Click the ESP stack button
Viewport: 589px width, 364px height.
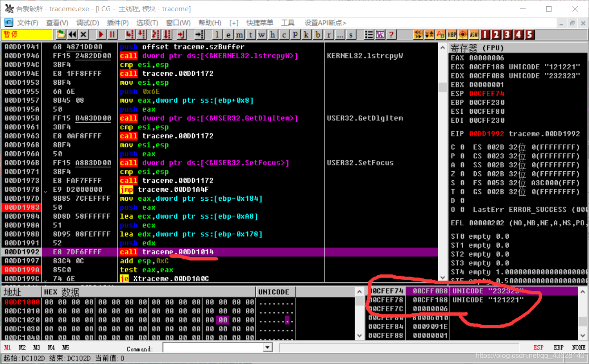click(539, 347)
